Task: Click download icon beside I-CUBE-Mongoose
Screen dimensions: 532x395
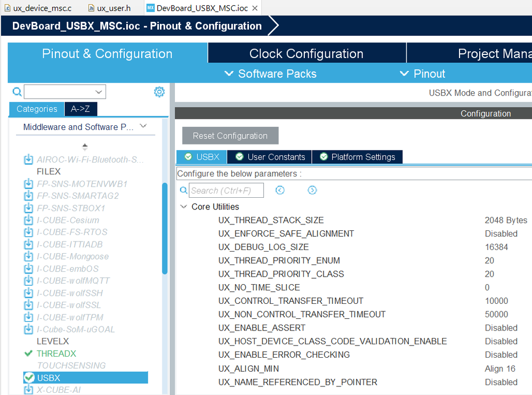Action: coord(28,256)
